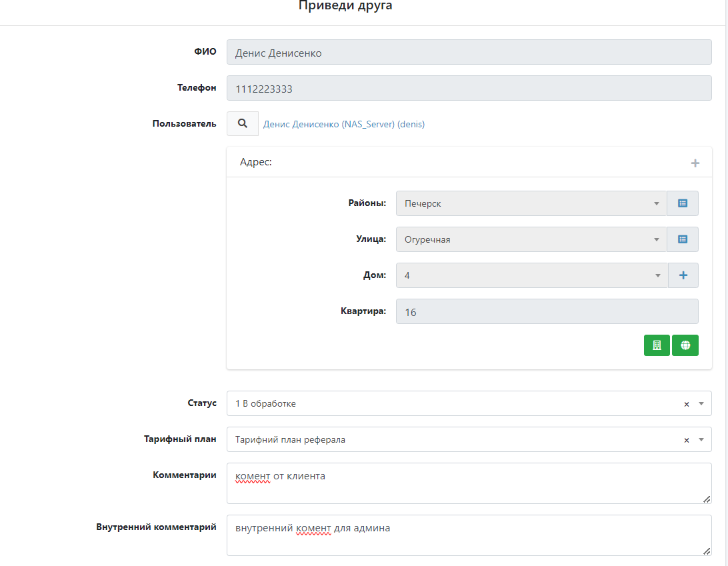
Task: Click the Квартира field showing 16
Action: (547, 311)
